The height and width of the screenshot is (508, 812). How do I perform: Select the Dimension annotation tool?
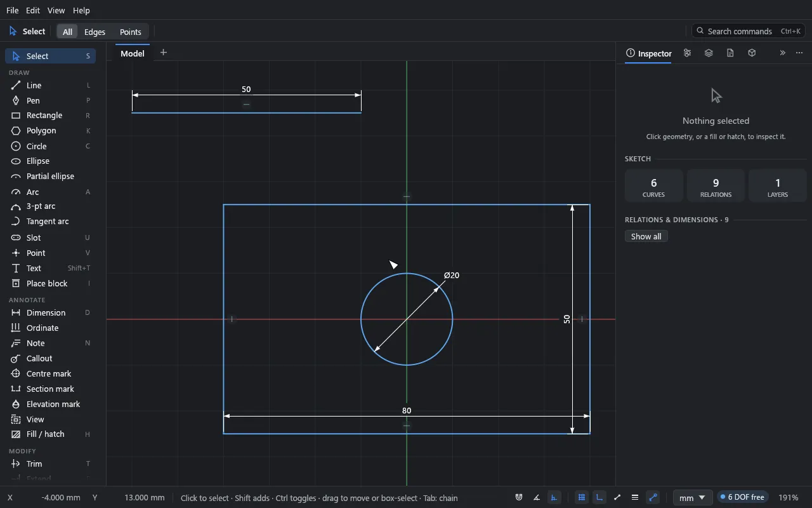coord(51,312)
